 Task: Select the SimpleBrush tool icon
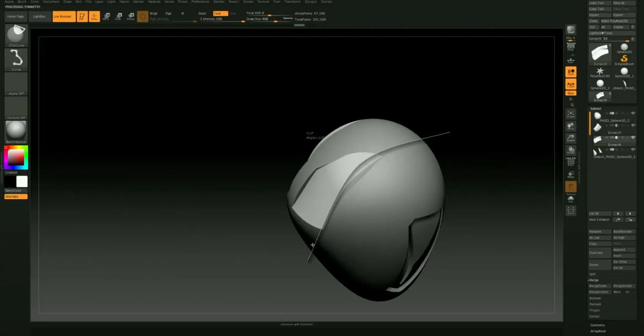point(624,59)
